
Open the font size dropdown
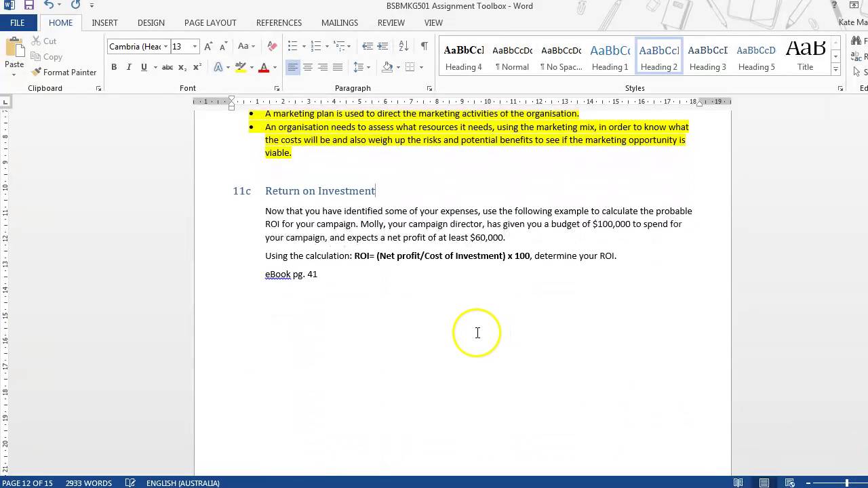(x=195, y=47)
